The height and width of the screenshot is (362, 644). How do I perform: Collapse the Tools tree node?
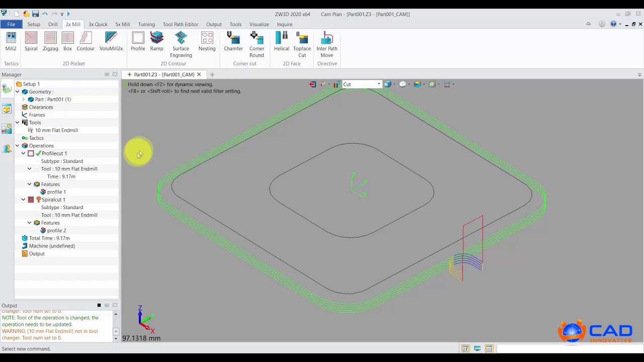17,123
